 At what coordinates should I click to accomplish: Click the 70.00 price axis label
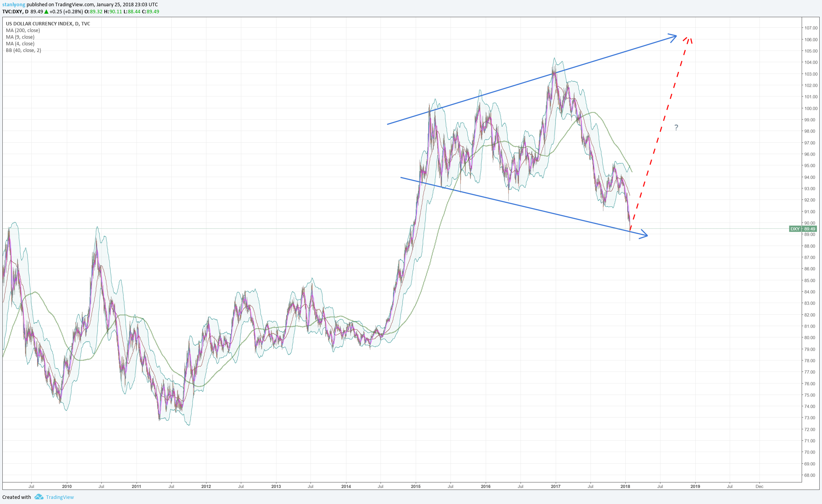point(810,452)
